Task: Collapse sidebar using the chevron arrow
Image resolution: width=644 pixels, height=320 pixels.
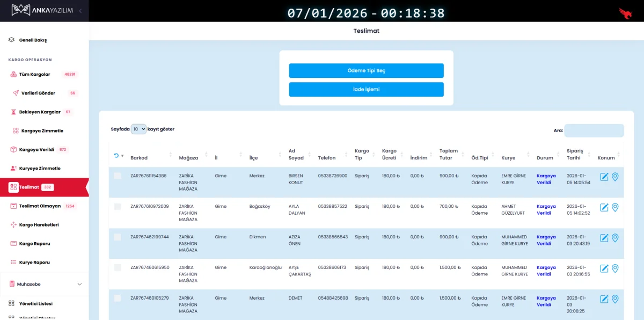Action: [80, 11]
